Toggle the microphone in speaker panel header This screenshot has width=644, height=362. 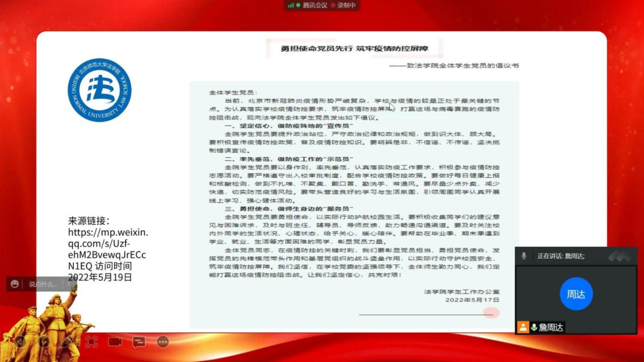pos(524,256)
